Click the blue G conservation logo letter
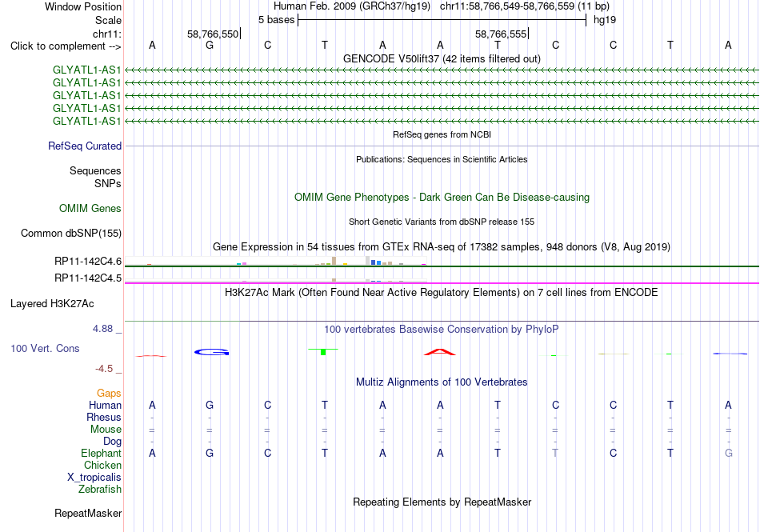This screenshot has height=532, width=760. 212,352
